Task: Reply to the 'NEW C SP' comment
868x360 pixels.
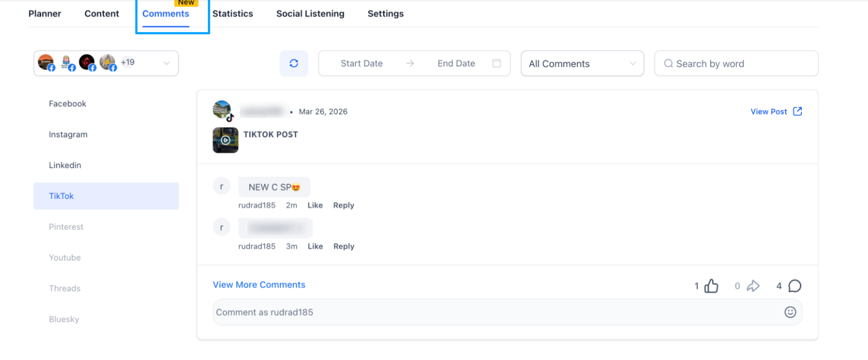Action: [343, 205]
